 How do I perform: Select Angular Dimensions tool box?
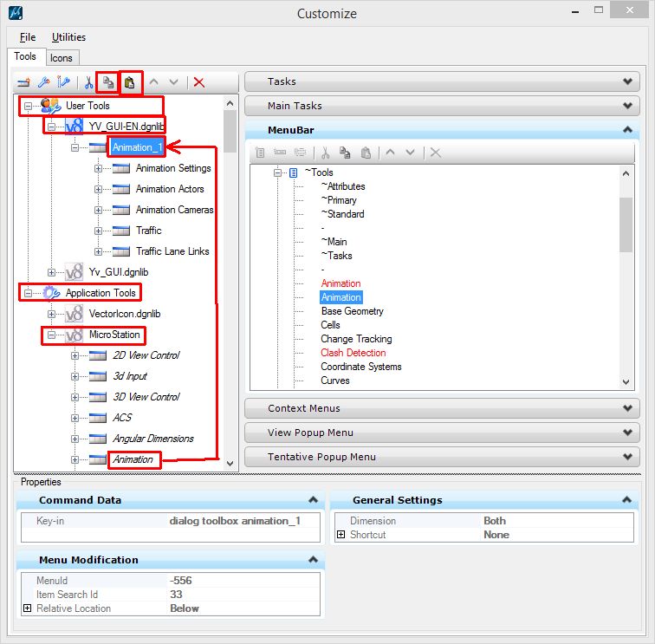pyautogui.click(x=152, y=439)
